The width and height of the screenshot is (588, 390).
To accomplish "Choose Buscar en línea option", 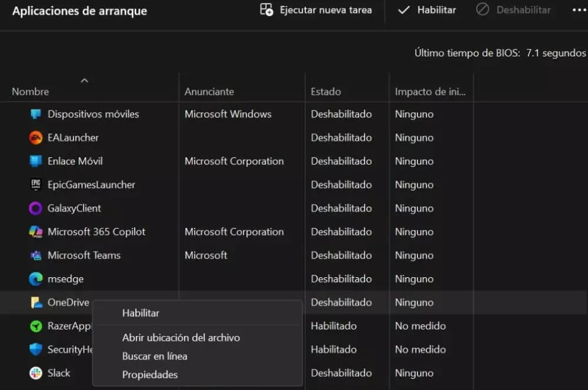I will (x=155, y=356).
